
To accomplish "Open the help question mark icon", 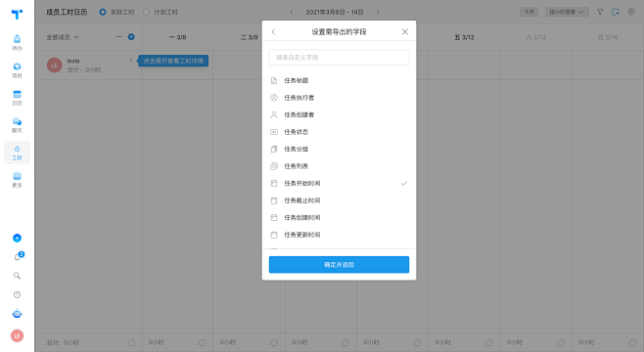I will click(x=17, y=294).
